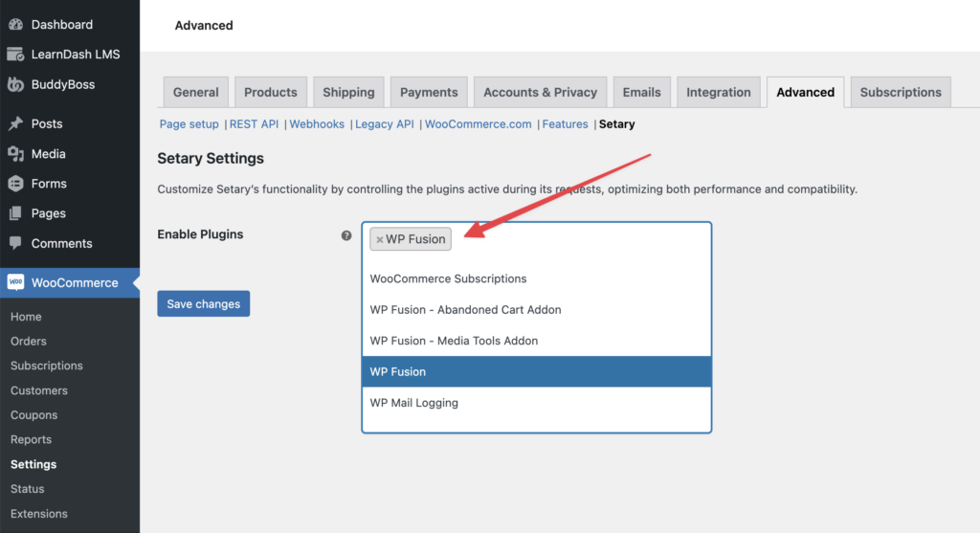This screenshot has width=980, height=533.
Task: Click the Posts pushpin icon
Action: tap(15, 123)
